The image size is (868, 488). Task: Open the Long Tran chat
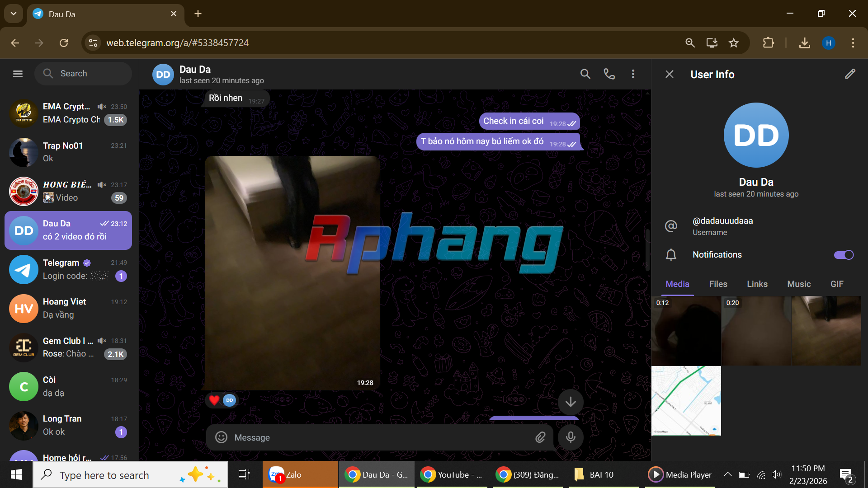point(68,426)
